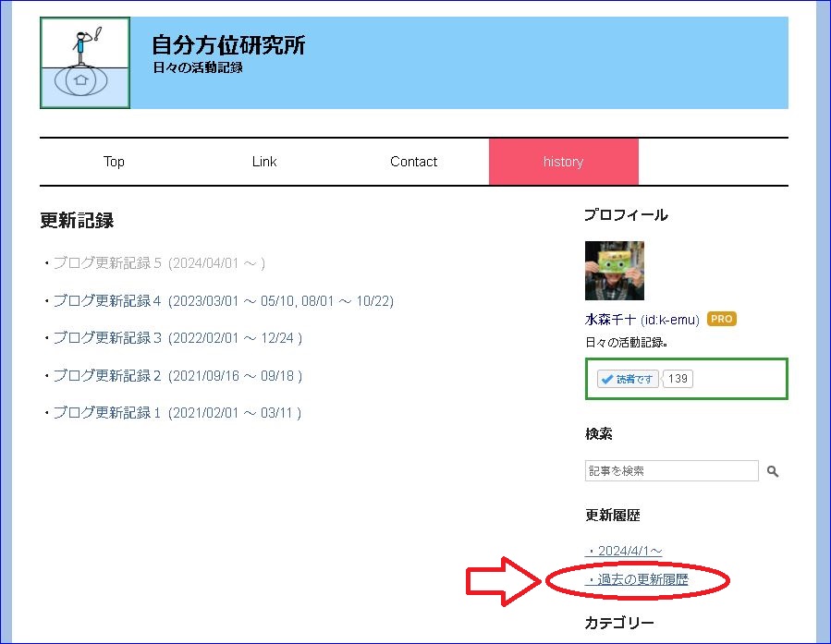Screen dimensions: 831x644
Task: Open the 過去の更新履歴 link
Action: pos(637,579)
